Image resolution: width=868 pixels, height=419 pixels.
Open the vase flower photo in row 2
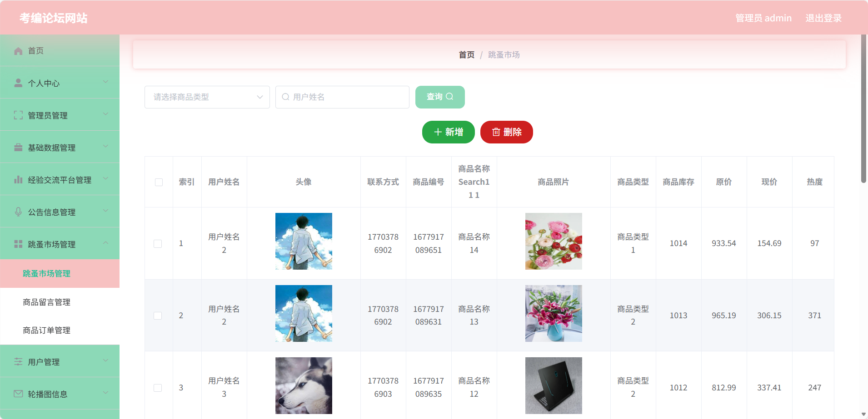[554, 314]
